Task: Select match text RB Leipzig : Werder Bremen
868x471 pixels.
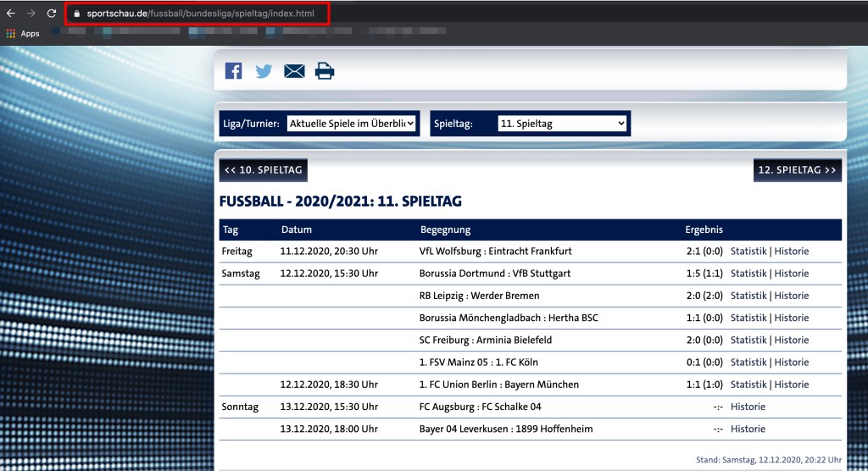Action: tap(480, 296)
